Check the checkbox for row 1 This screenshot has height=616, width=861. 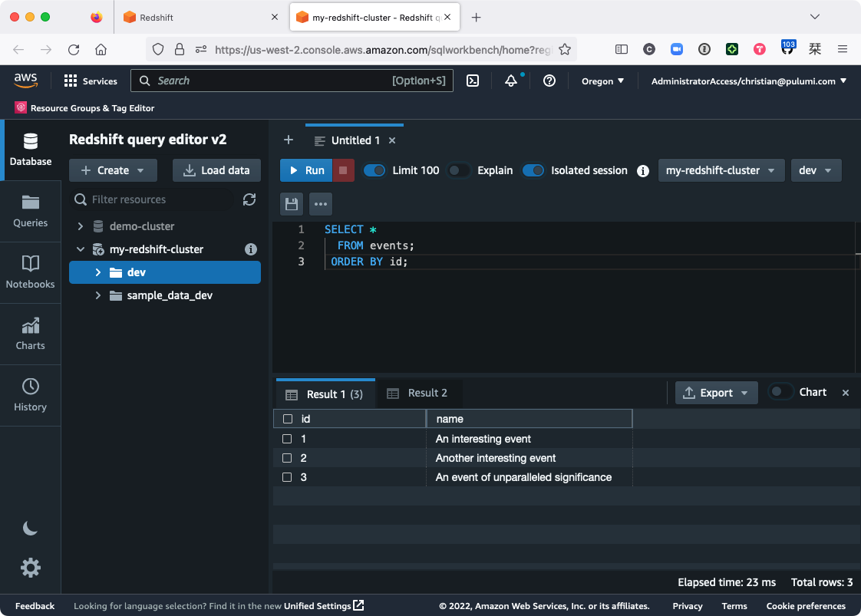(287, 439)
